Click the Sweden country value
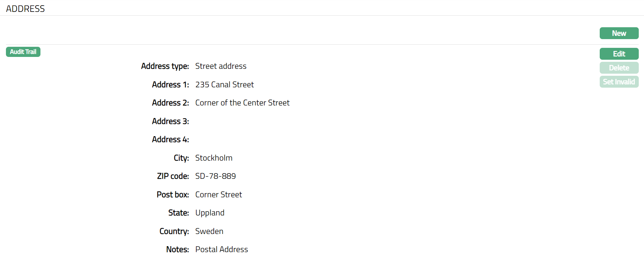This screenshot has height=257, width=644. click(209, 231)
